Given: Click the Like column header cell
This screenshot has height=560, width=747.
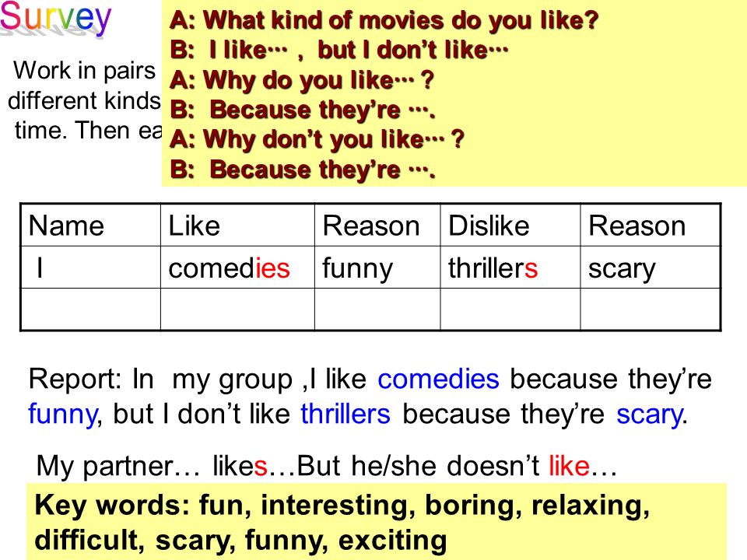Looking at the screenshot, I should coord(237,226).
